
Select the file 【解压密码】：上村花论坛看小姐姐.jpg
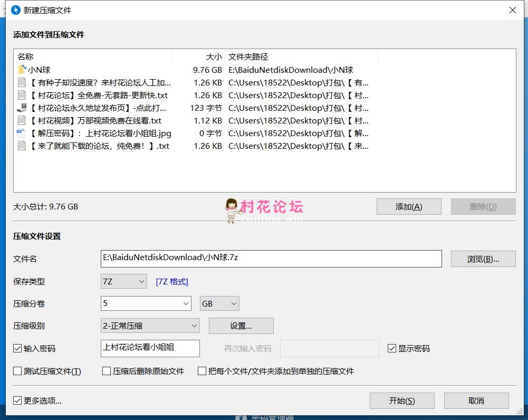click(101, 133)
